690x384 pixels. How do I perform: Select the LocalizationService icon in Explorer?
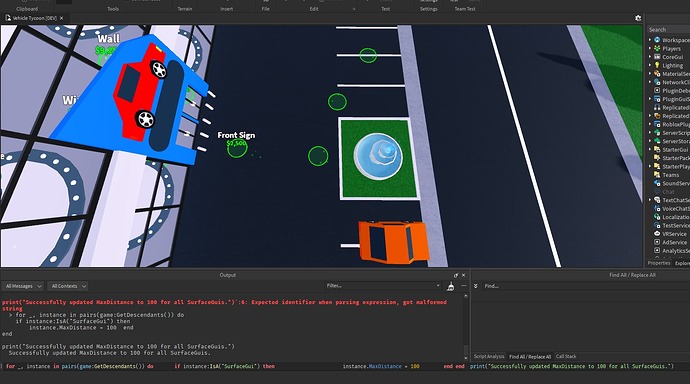[657, 217]
